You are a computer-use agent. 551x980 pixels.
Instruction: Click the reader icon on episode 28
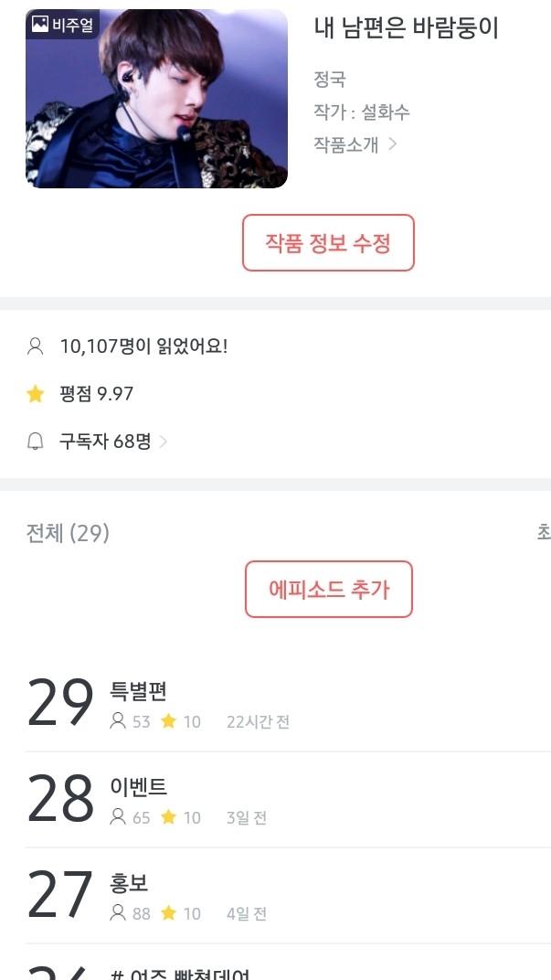point(118,817)
